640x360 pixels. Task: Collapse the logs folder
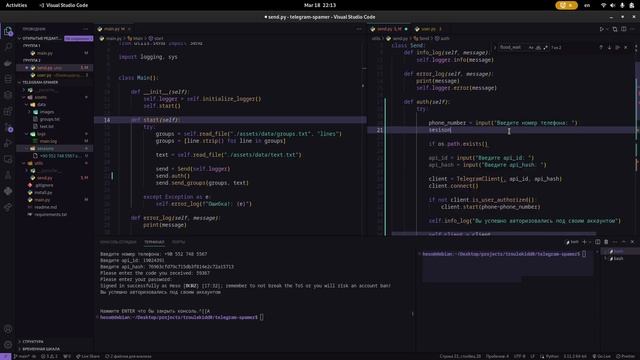click(x=27, y=134)
